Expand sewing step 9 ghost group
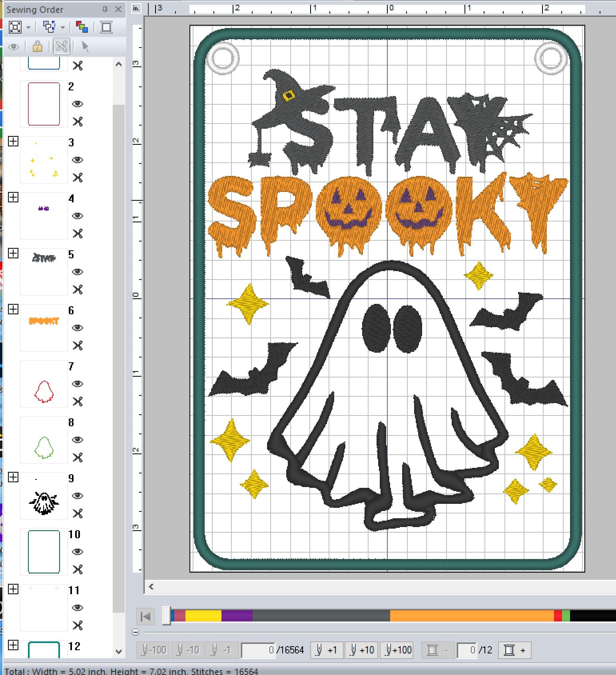The image size is (616, 675). pos(13,477)
